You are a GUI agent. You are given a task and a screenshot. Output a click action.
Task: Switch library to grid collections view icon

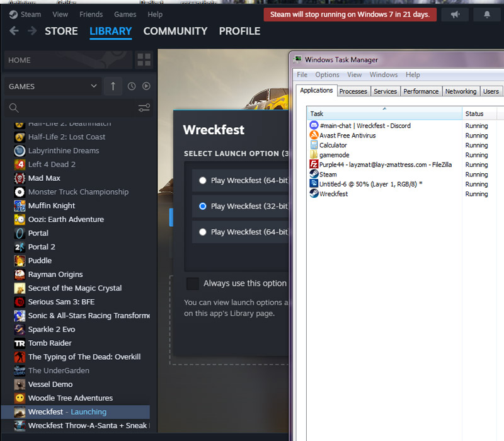point(144,60)
